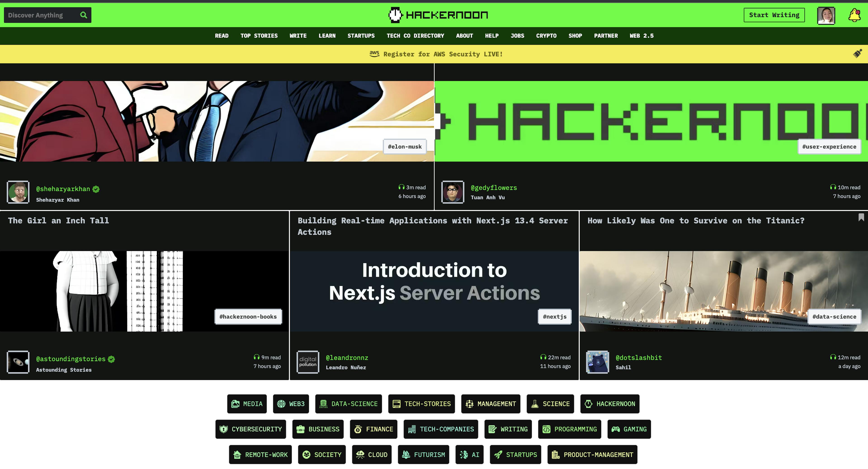868x469 pixels.
Task: Click the user profile avatar icon
Action: pyautogui.click(x=826, y=14)
